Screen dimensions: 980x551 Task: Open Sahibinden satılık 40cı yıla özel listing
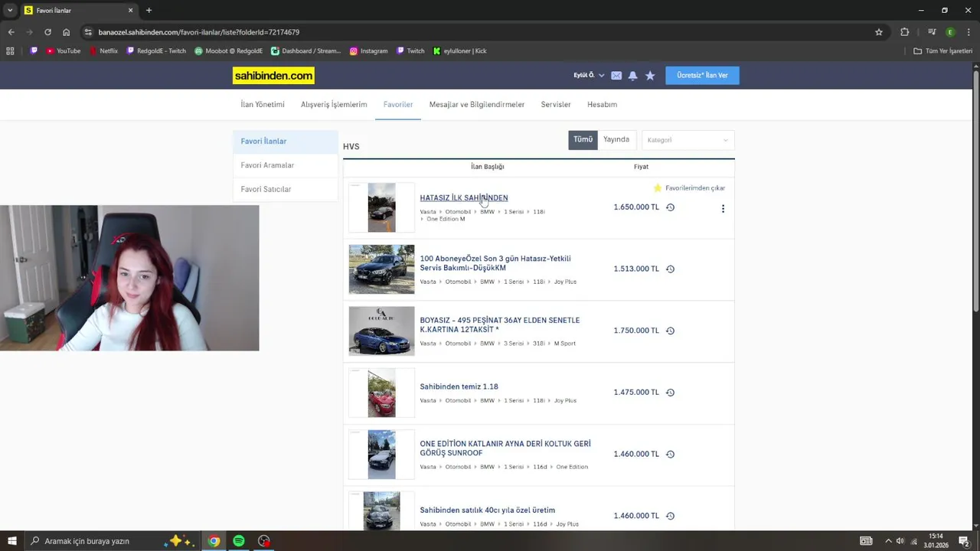click(x=487, y=510)
